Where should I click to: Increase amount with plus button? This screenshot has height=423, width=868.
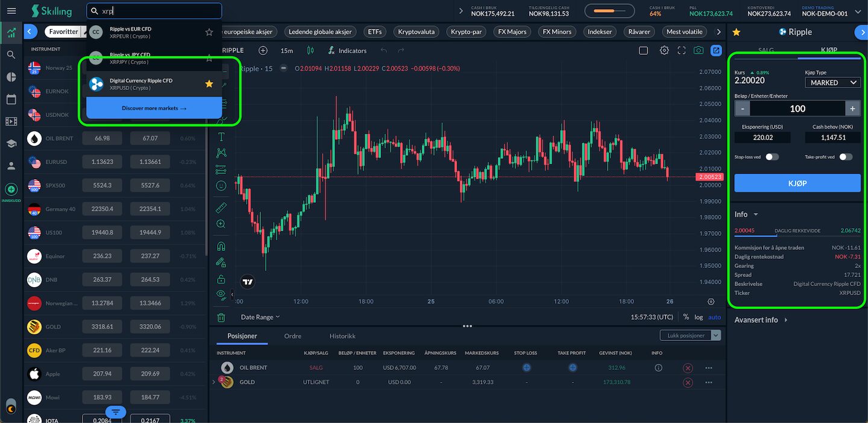(x=852, y=109)
